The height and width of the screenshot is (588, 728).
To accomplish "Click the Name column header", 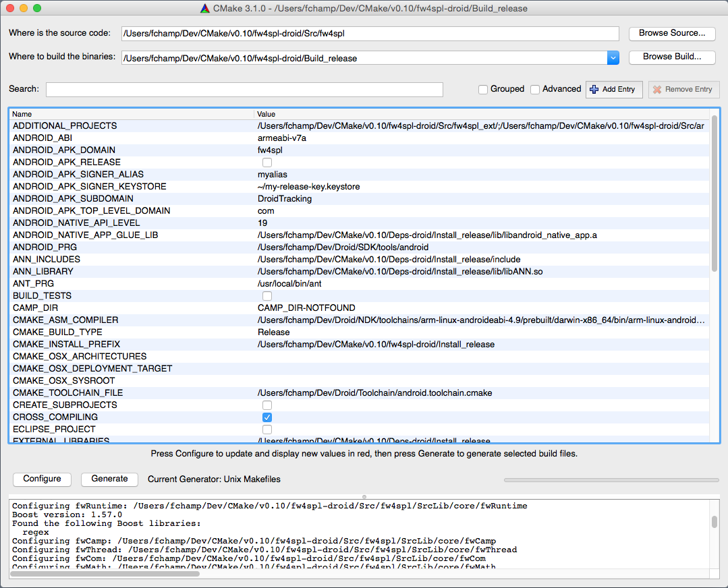I will (x=132, y=114).
